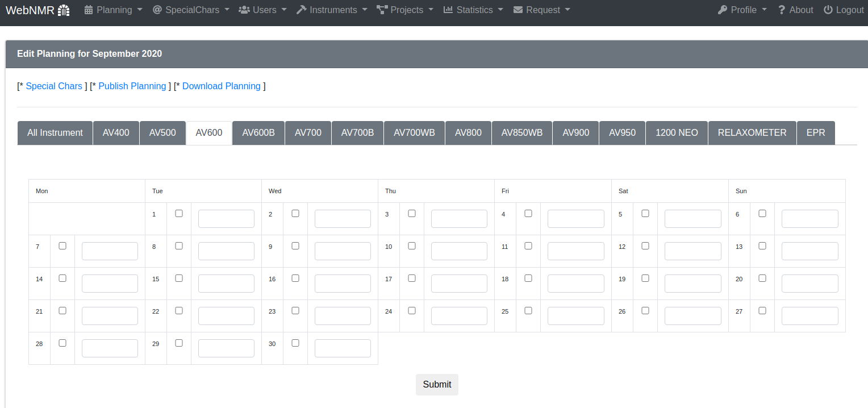Image resolution: width=868 pixels, height=408 pixels.
Task: Enable the checkbox for day 30
Action: click(295, 343)
